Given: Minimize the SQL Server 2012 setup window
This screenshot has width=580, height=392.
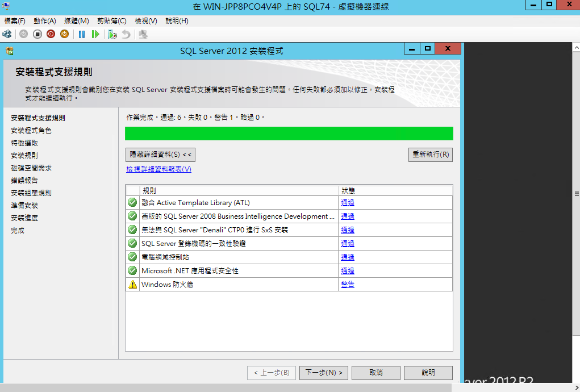Looking at the screenshot, I should (412, 49).
